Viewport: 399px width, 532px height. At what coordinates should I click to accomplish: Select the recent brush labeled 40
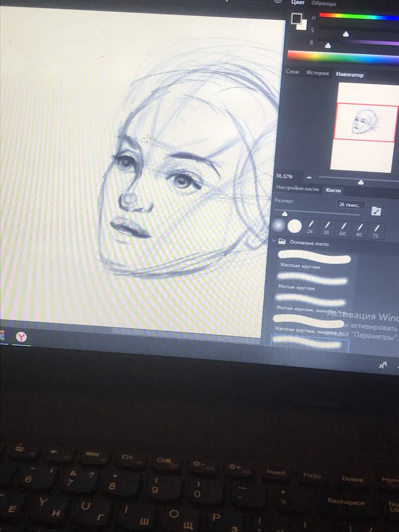pyautogui.click(x=359, y=231)
